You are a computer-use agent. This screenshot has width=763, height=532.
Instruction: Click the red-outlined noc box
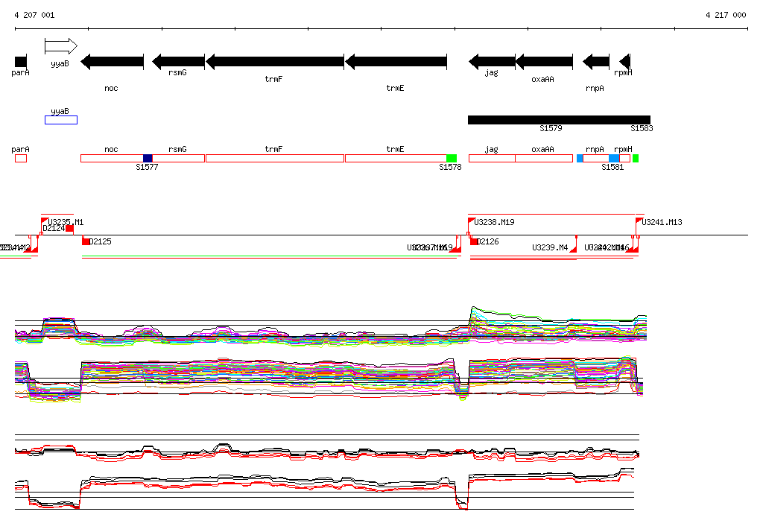112,158
